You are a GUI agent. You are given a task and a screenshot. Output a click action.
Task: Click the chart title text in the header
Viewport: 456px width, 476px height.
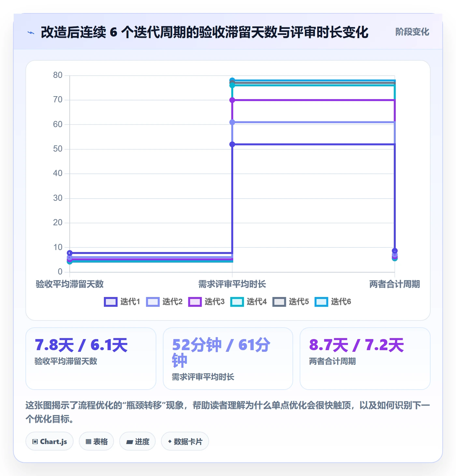tap(205, 32)
